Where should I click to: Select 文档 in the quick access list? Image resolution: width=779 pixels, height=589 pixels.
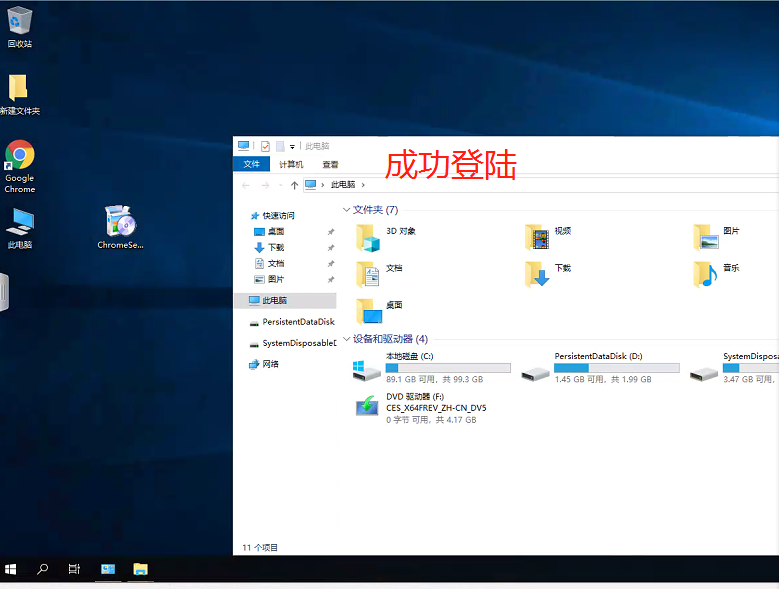[x=276, y=263]
